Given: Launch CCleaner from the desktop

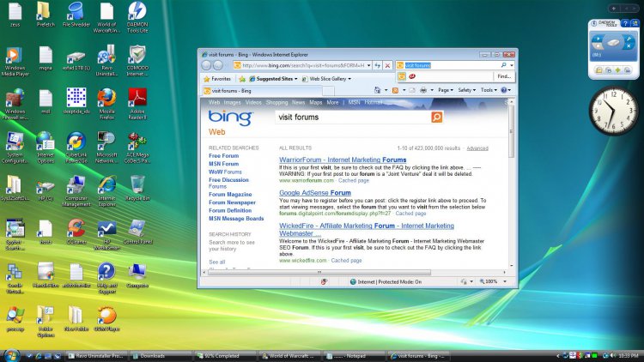Looking at the screenshot, I should click(76, 232).
